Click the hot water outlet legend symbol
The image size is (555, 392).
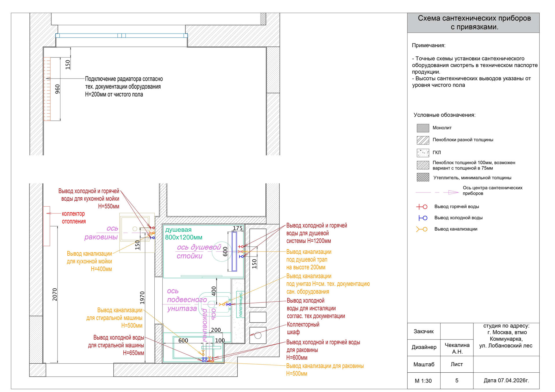tap(422, 207)
